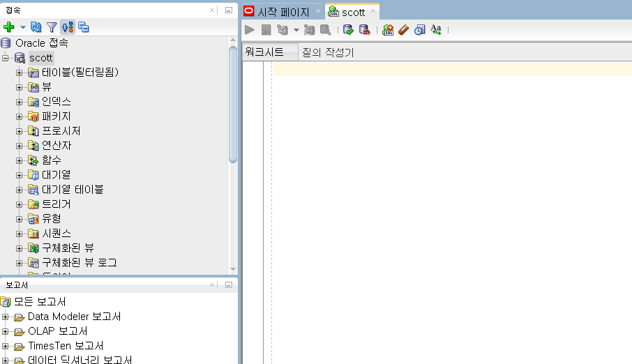
Task: Close the 보고서 panel
Action: point(211,285)
